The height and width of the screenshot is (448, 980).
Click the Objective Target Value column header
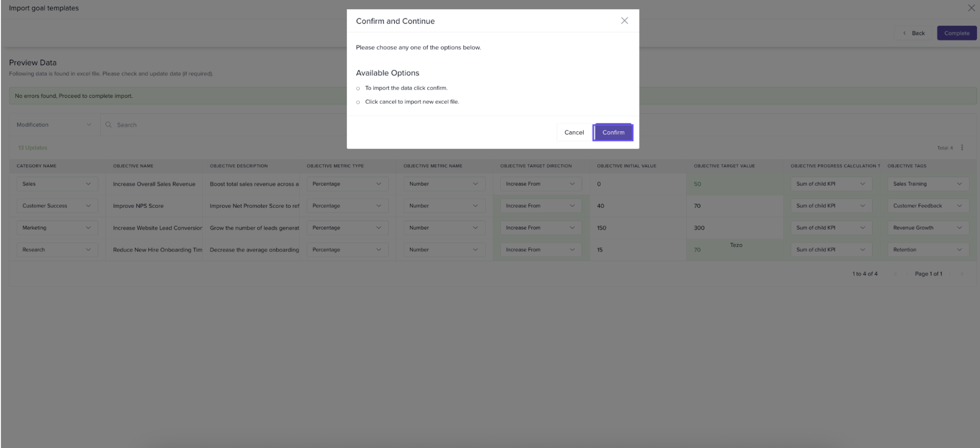[x=724, y=166]
